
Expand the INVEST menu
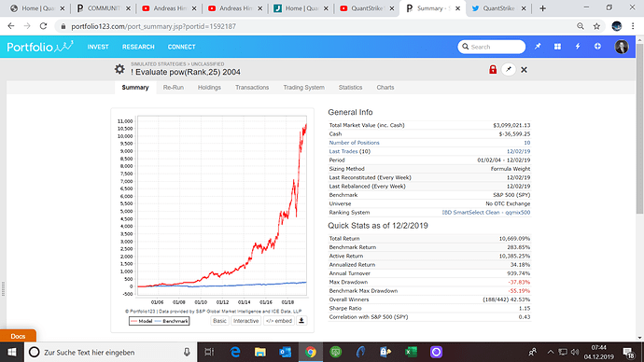point(98,47)
